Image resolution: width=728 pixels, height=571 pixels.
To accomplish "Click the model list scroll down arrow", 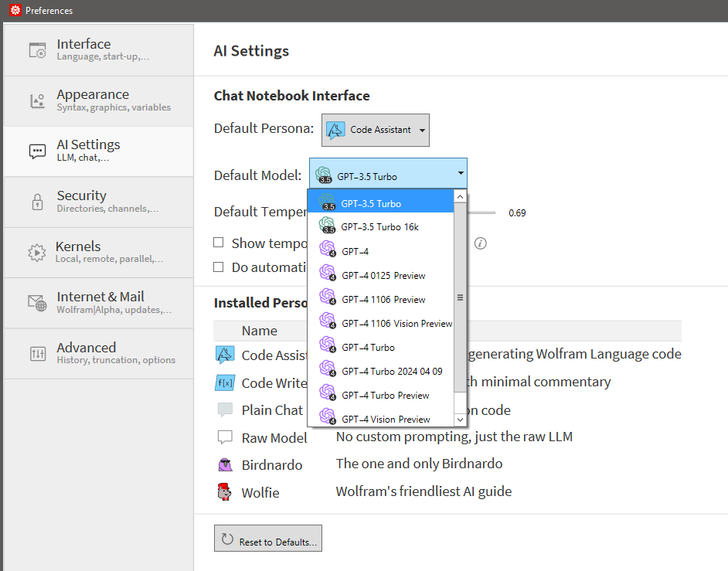I will [x=460, y=420].
